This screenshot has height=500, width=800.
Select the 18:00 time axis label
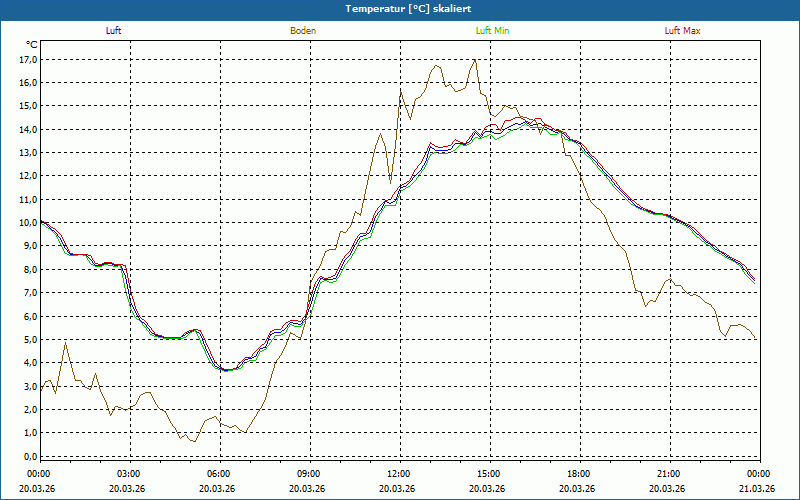click(x=578, y=474)
